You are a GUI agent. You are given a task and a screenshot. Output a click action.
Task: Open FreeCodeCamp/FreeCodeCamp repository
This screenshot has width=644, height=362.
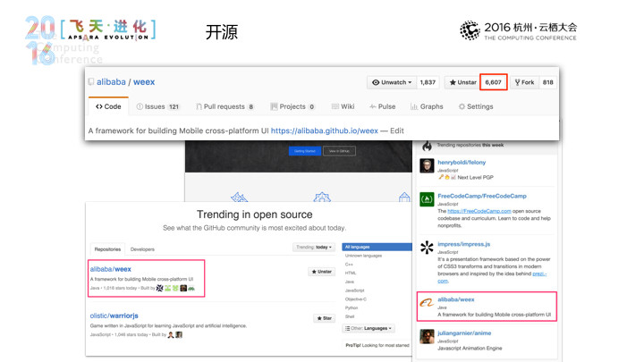[482, 196]
